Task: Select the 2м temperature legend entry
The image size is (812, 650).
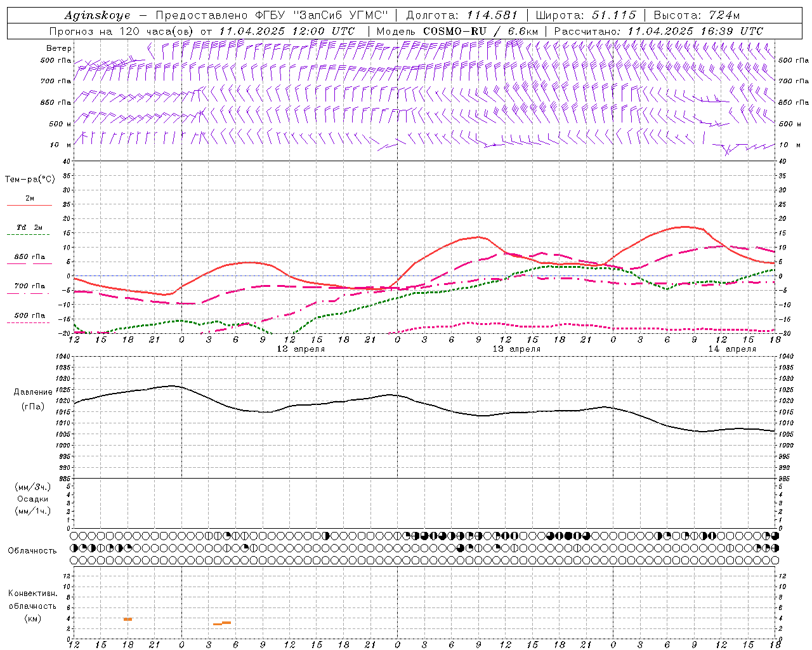Action: click(29, 199)
